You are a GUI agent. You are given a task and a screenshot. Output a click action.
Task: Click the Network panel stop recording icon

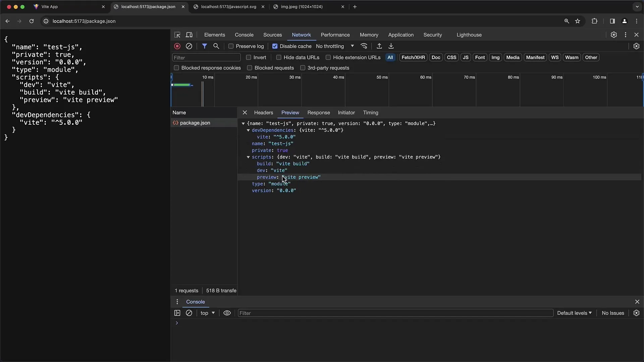177,46
